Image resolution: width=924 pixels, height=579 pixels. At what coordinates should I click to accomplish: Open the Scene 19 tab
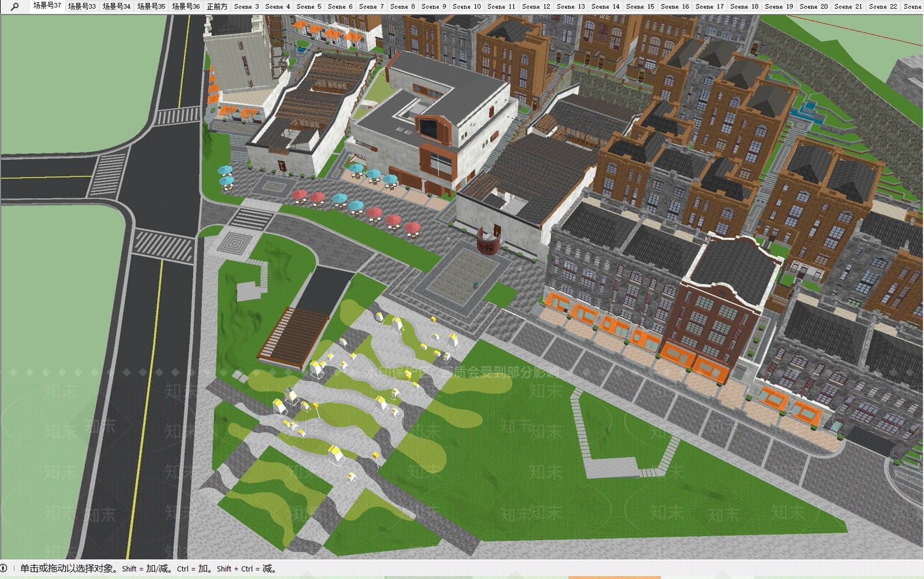pos(778,6)
